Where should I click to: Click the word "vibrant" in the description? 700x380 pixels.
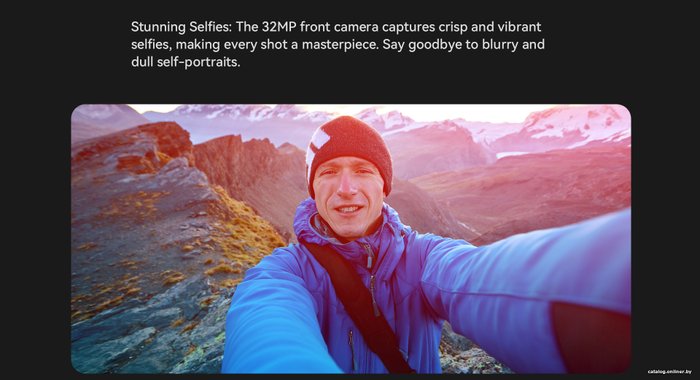pyautogui.click(x=519, y=27)
